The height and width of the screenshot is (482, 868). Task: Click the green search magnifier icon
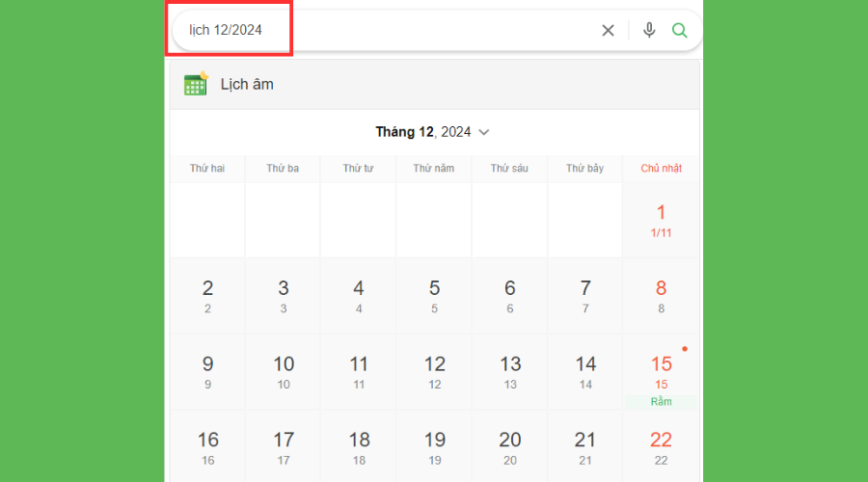(x=680, y=30)
